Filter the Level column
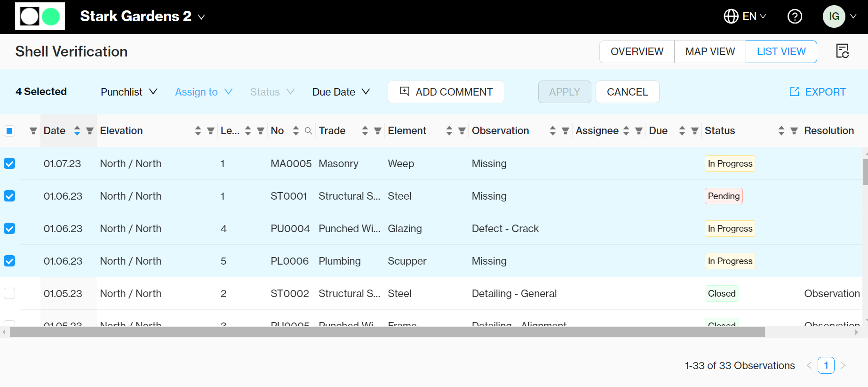Viewport: 868px width, 387px height. click(x=261, y=131)
